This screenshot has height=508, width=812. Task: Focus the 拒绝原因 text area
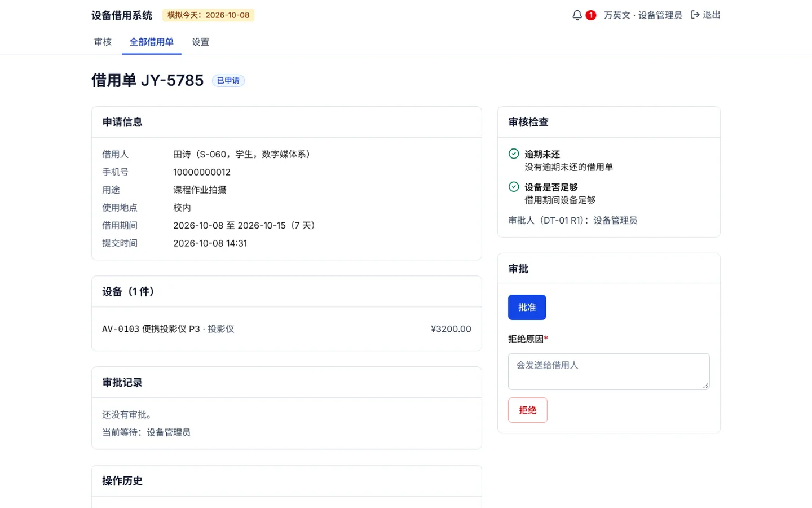point(608,371)
